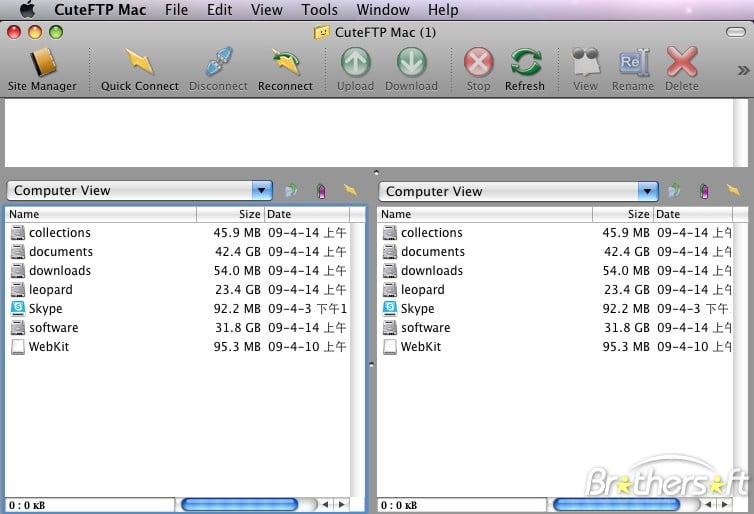754x514 pixels.
Task: Sort right pane by Date column
Action: (x=693, y=214)
